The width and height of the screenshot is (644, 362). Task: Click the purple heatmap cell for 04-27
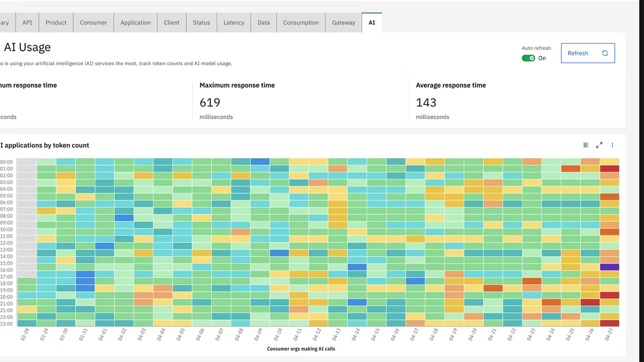pos(610,267)
